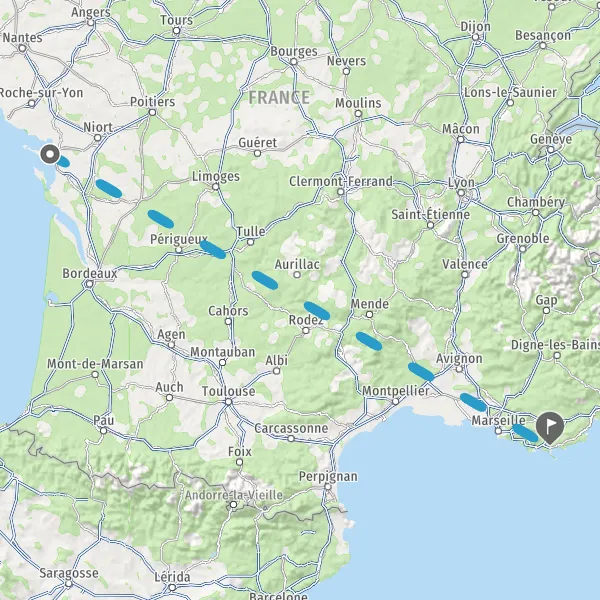This screenshot has width=600, height=600.
Task: Click the Limoges city dot
Action: pyautogui.click(x=216, y=187)
